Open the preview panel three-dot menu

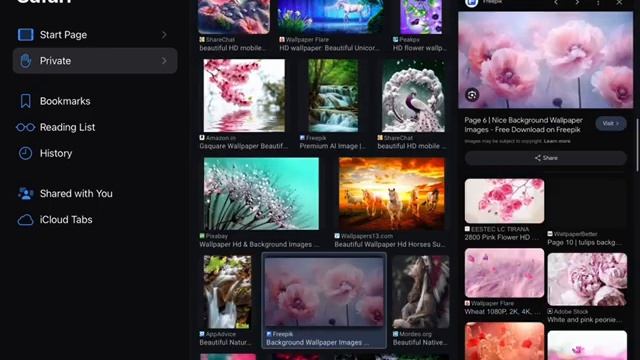[598, 3]
